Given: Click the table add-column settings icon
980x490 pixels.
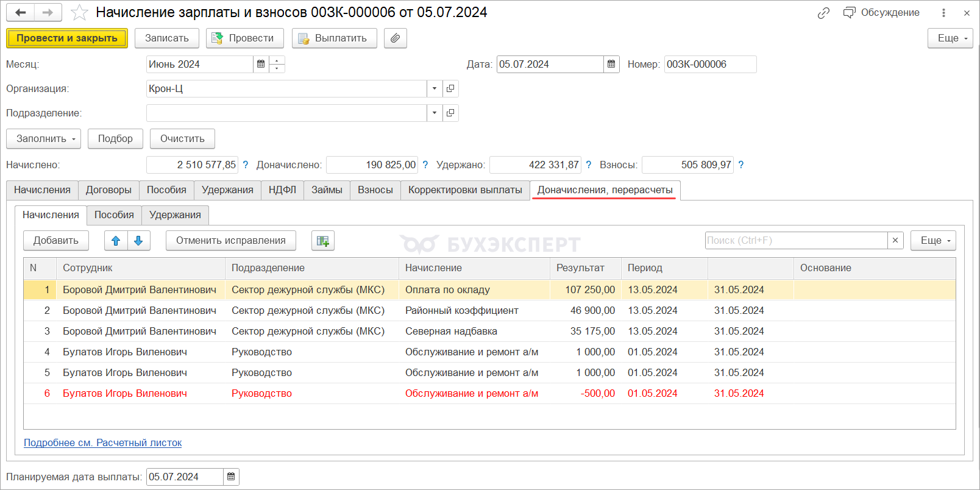Looking at the screenshot, I should (x=322, y=241).
